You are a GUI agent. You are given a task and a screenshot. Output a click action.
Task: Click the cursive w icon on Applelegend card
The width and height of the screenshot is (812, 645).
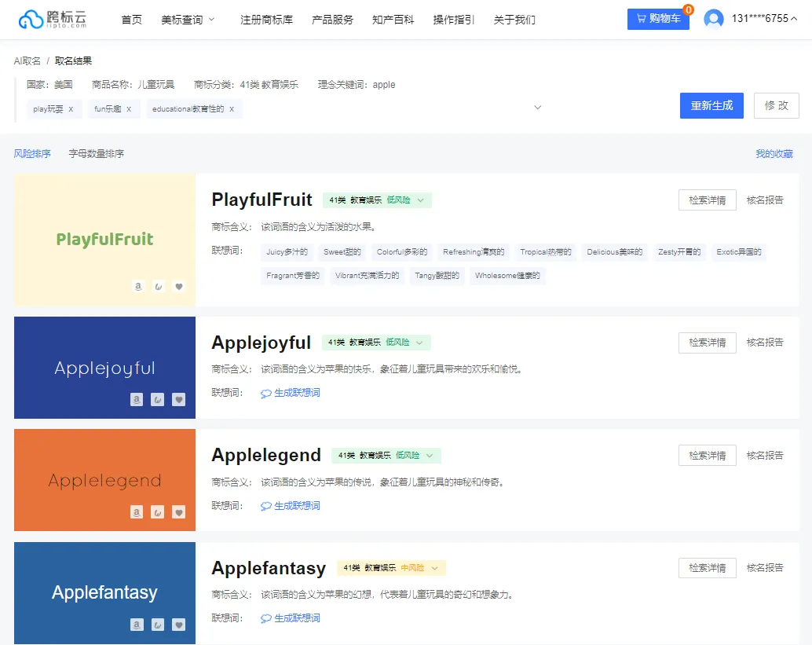[157, 512]
